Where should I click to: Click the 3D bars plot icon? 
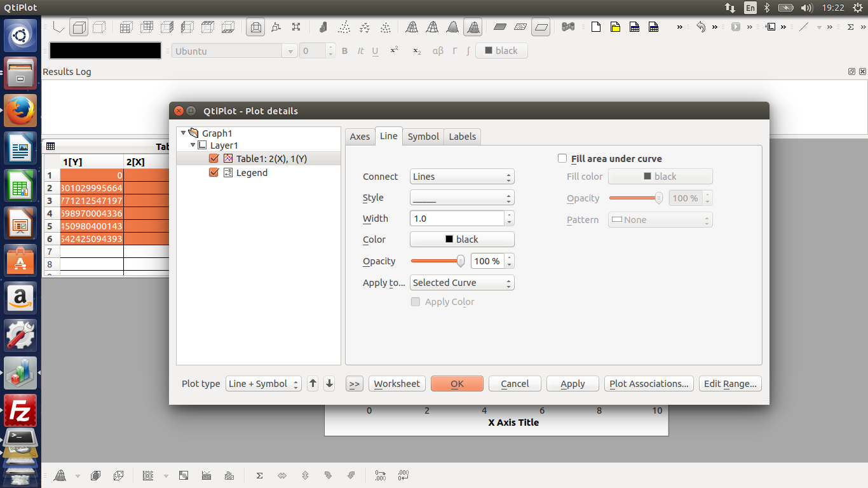point(323,27)
